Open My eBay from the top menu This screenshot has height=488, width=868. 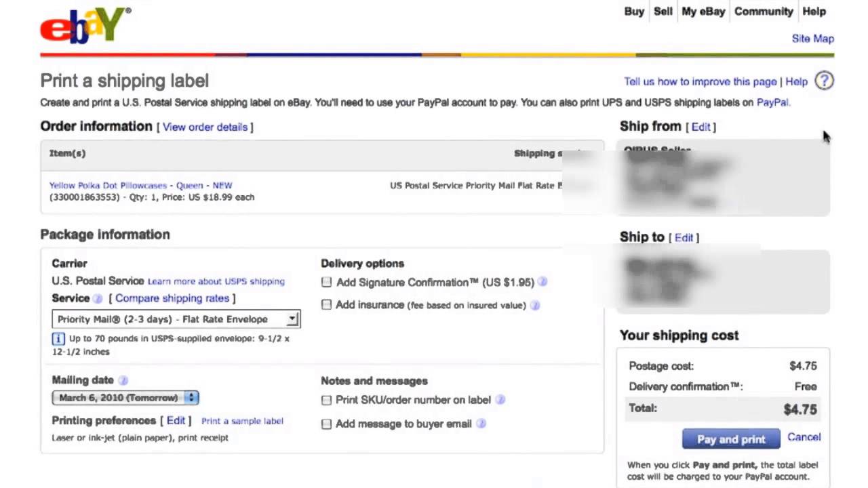point(703,12)
